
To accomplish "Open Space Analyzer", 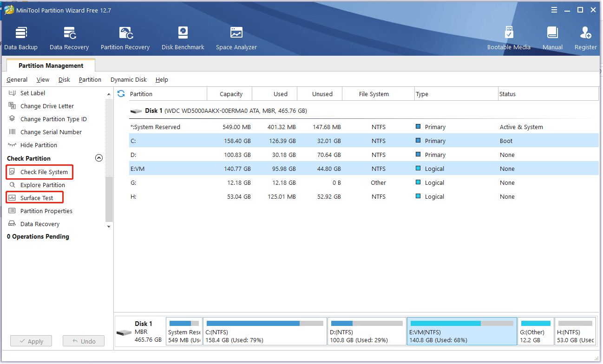I will tap(236, 39).
